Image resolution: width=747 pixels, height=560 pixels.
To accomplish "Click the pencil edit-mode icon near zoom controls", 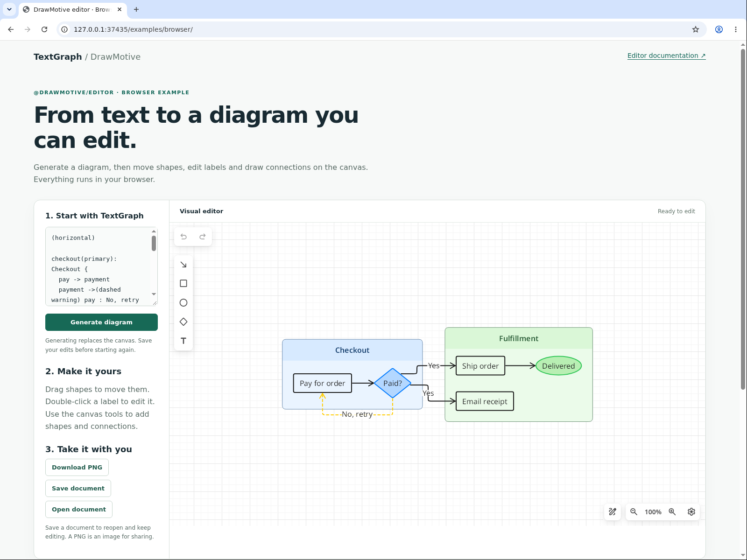I will click(x=613, y=512).
